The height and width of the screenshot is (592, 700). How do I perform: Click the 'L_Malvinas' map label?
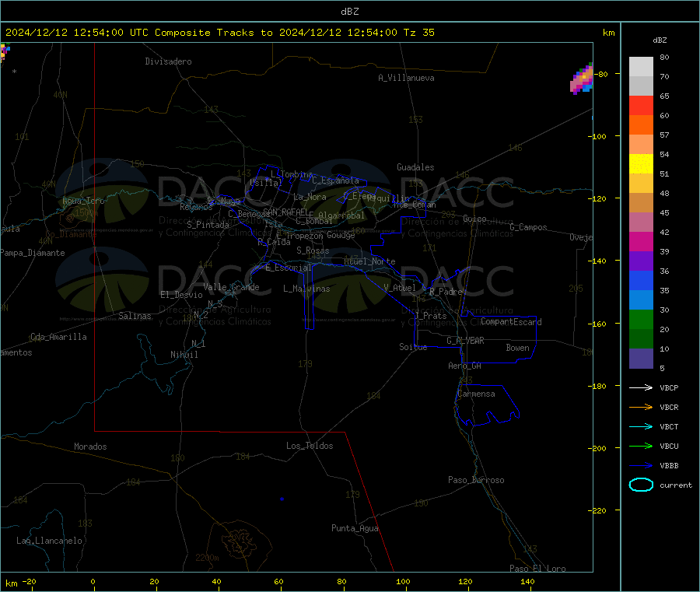[306, 289]
